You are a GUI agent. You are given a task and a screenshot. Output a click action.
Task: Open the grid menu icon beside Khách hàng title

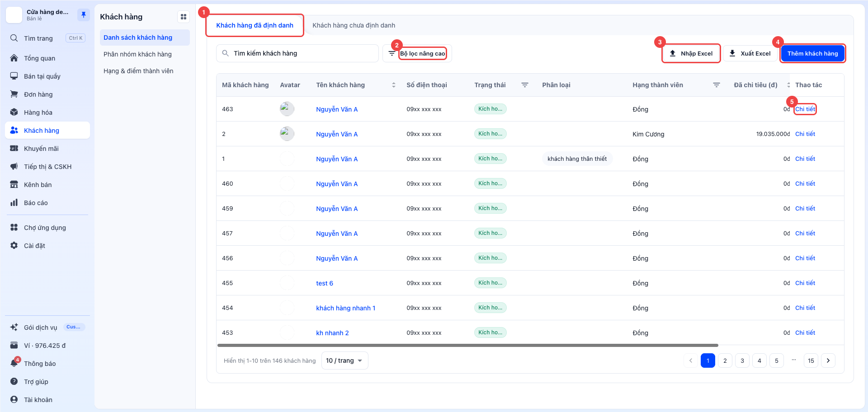(x=184, y=17)
